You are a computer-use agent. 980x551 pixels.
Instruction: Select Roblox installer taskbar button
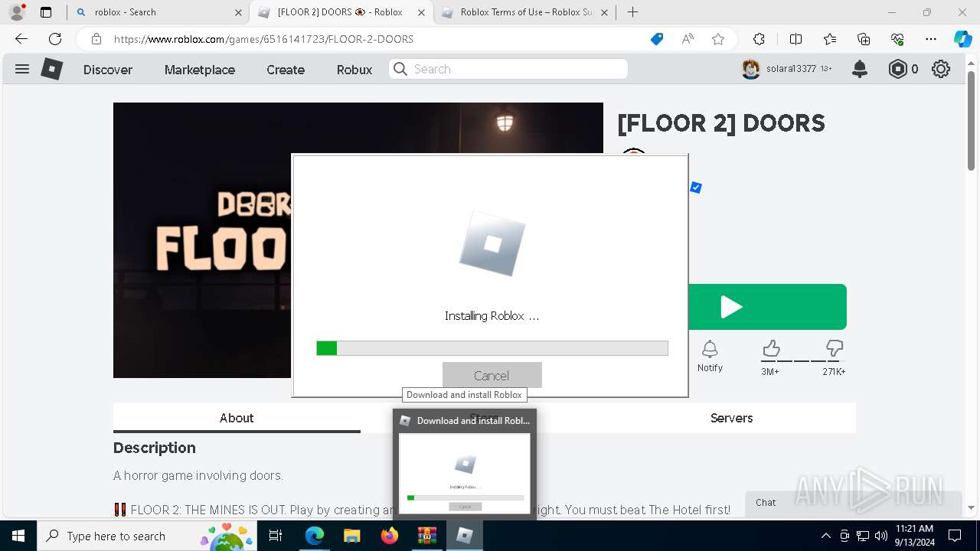point(465,536)
